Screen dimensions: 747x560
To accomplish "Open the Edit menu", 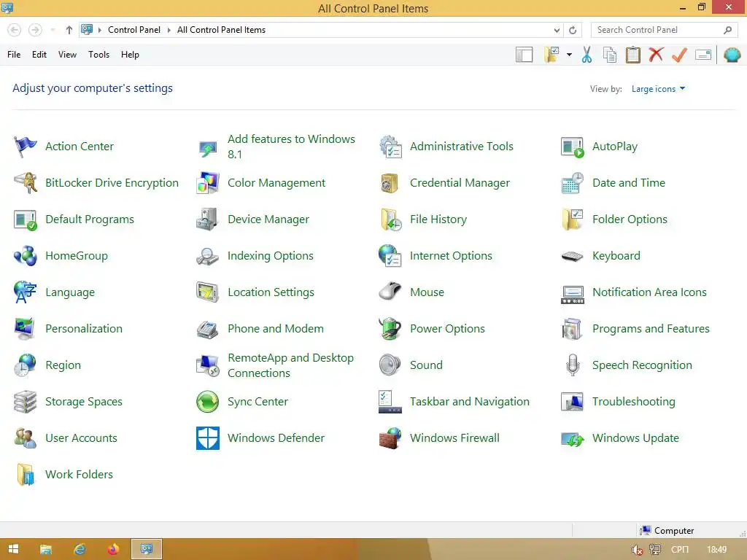I will (39, 55).
